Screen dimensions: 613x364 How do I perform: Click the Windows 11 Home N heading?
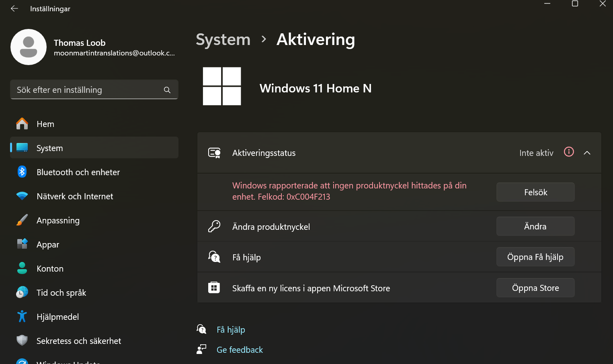pyautogui.click(x=316, y=88)
